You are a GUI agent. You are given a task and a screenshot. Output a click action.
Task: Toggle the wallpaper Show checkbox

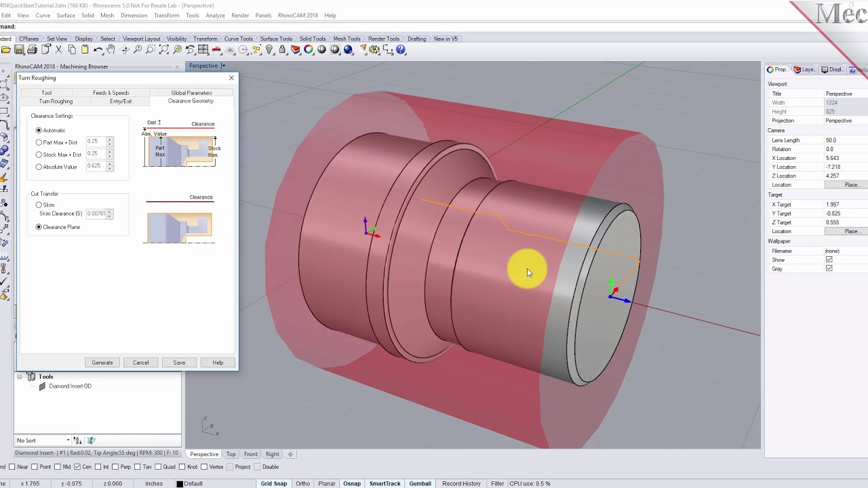[x=829, y=260]
